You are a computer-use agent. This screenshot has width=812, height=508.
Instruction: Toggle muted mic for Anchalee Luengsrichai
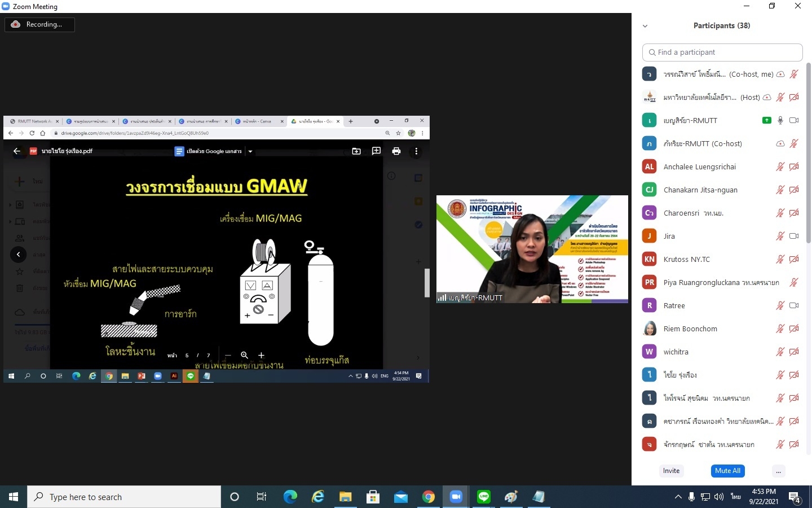pyautogui.click(x=780, y=167)
